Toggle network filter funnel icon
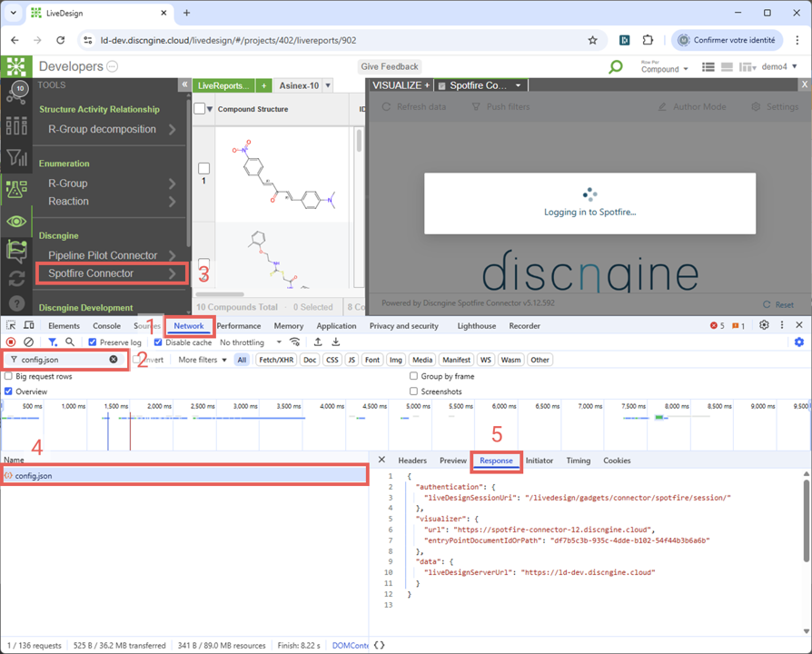 (x=53, y=342)
